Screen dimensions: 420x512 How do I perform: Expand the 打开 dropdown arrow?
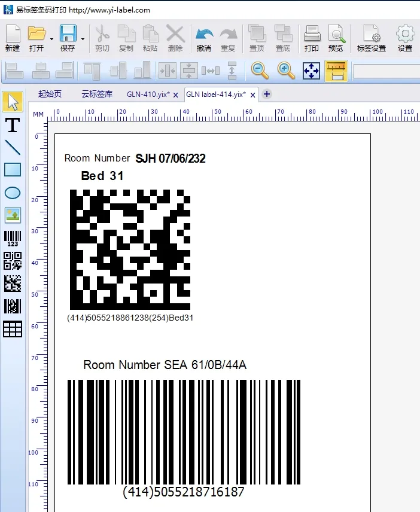pyautogui.click(x=51, y=39)
